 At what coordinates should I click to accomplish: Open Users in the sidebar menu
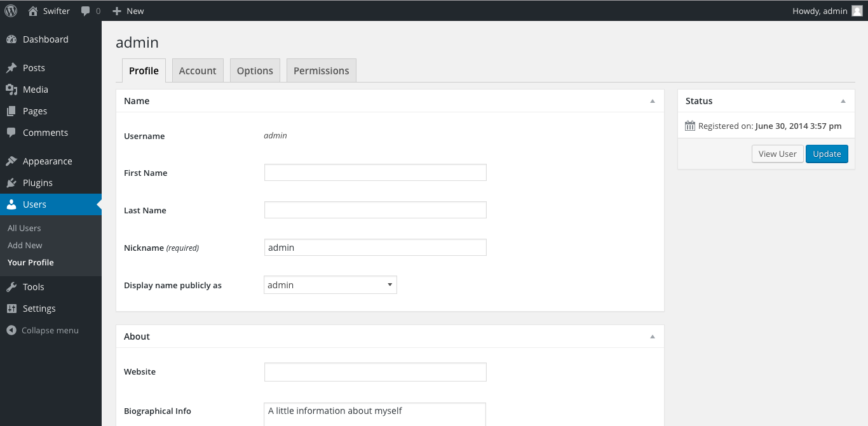(51, 204)
